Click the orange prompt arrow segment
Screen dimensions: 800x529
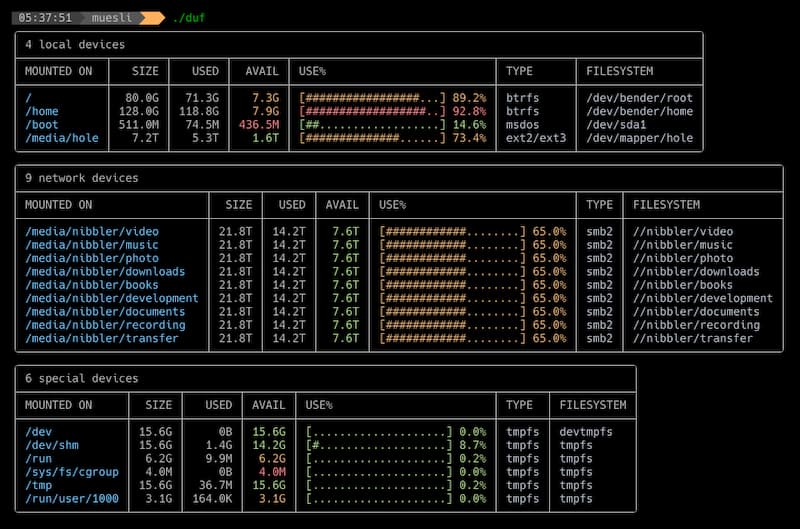point(152,18)
